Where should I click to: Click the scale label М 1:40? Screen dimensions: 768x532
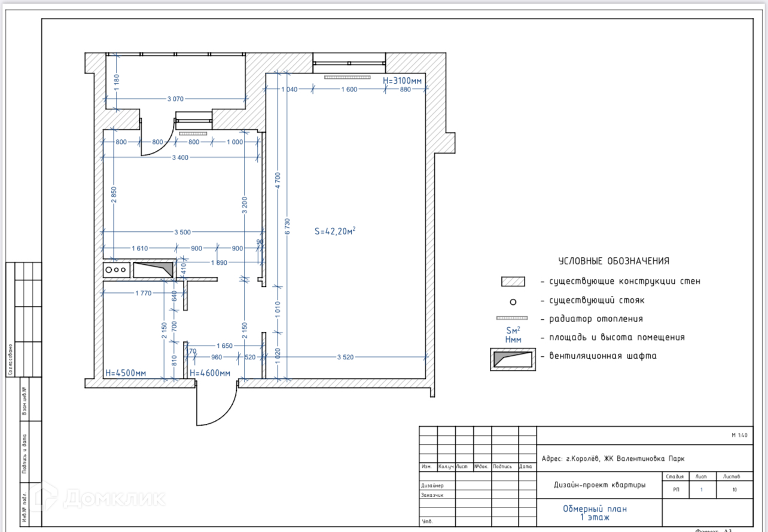coord(739,435)
